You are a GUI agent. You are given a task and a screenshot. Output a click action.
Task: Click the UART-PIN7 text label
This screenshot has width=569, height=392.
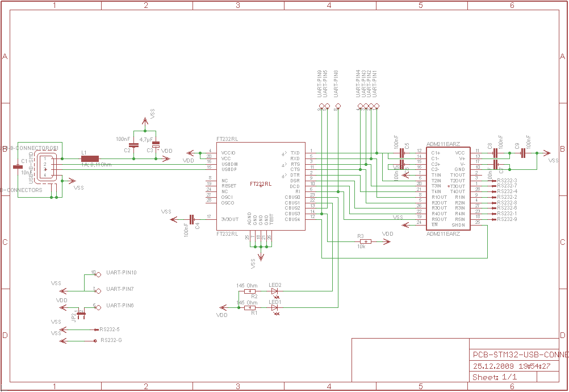(120, 289)
